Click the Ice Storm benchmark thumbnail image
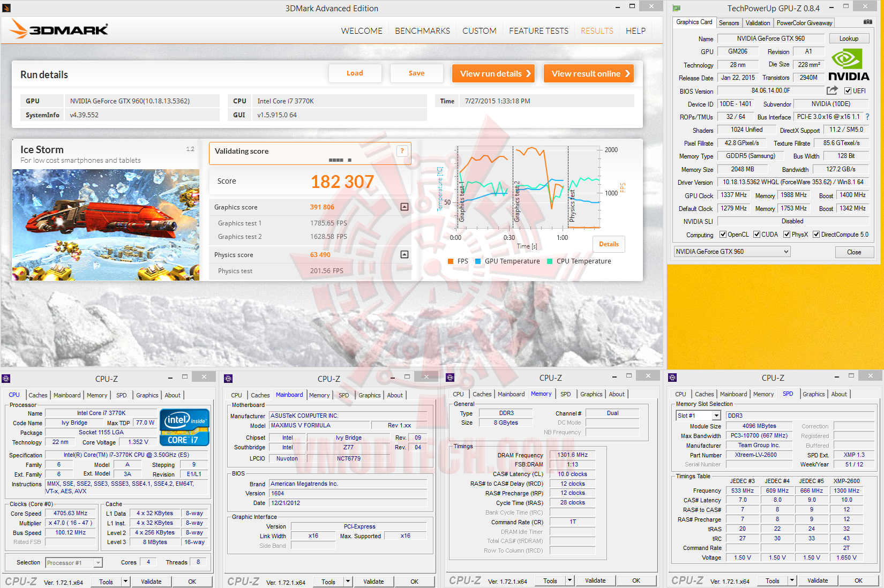Viewport: 884px width, 588px height. point(106,225)
